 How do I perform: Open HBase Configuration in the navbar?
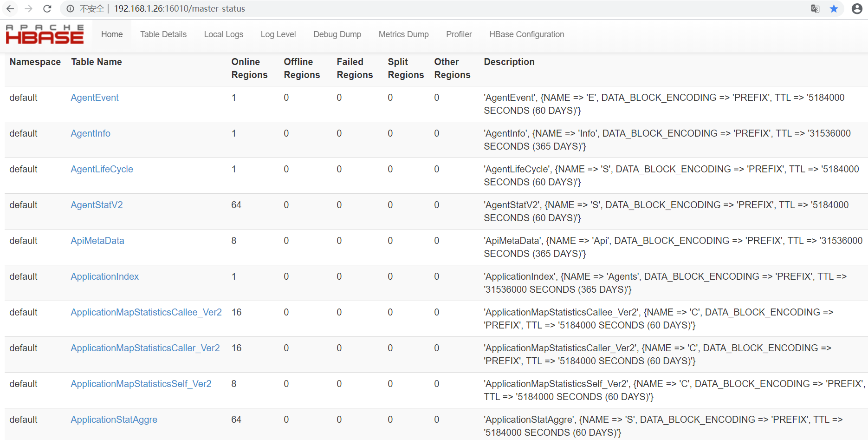click(x=526, y=34)
